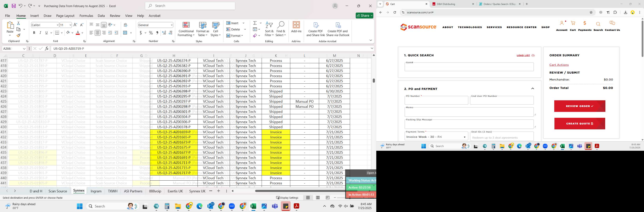This screenshot has height=212, width=644.
Task: Click the REVIEW ORDER button
Action: coord(580,106)
